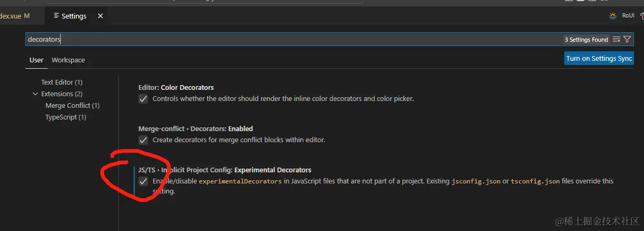Click Turn on Settings Sync button

[599, 59]
